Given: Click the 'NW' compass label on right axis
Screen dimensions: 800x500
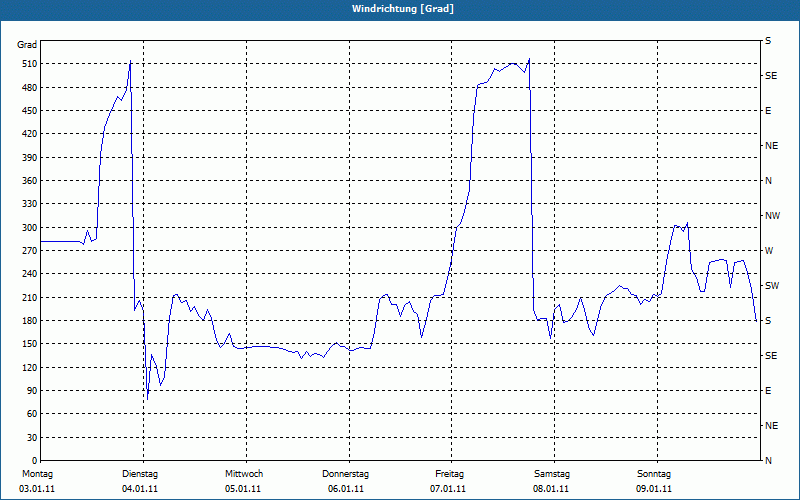Looking at the screenshot, I should click(x=772, y=216).
